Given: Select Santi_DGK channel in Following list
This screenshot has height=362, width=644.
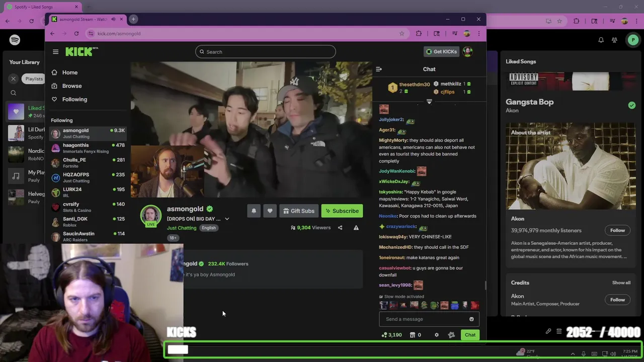Looking at the screenshot, I should click(x=88, y=222).
